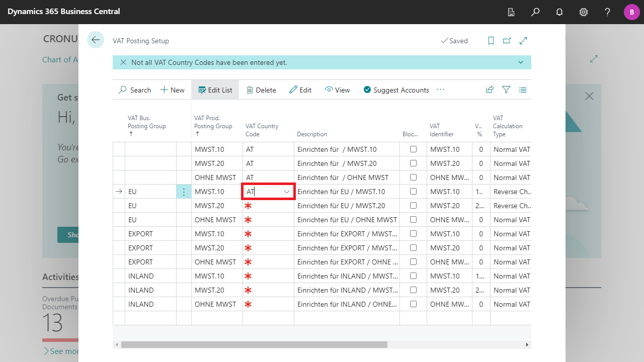
Task: Open the row options ellipsis menu
Action: 184,192
